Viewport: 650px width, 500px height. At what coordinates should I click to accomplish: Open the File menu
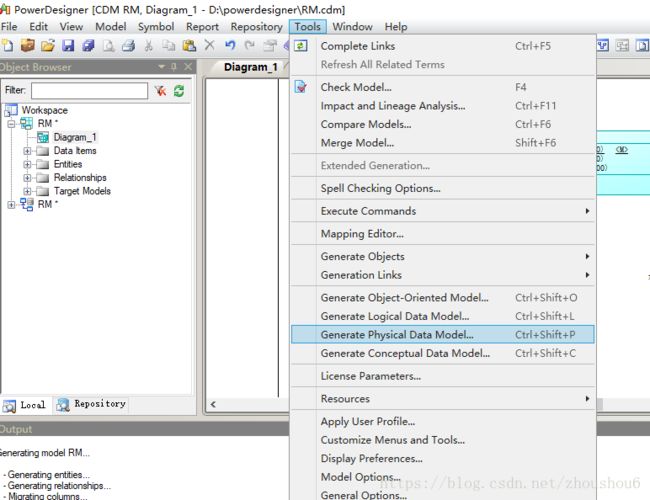click(9, 27)
